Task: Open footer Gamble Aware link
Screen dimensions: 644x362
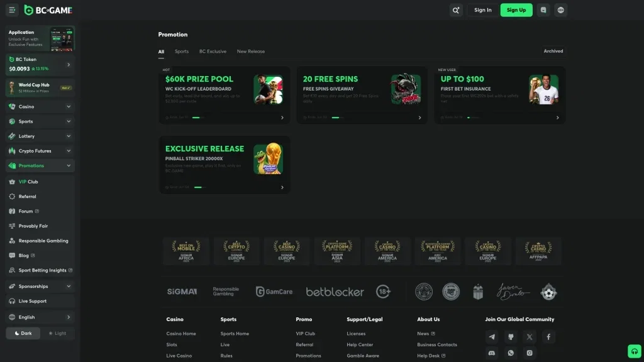Action: pyautogui.click(x=363, y=356)
